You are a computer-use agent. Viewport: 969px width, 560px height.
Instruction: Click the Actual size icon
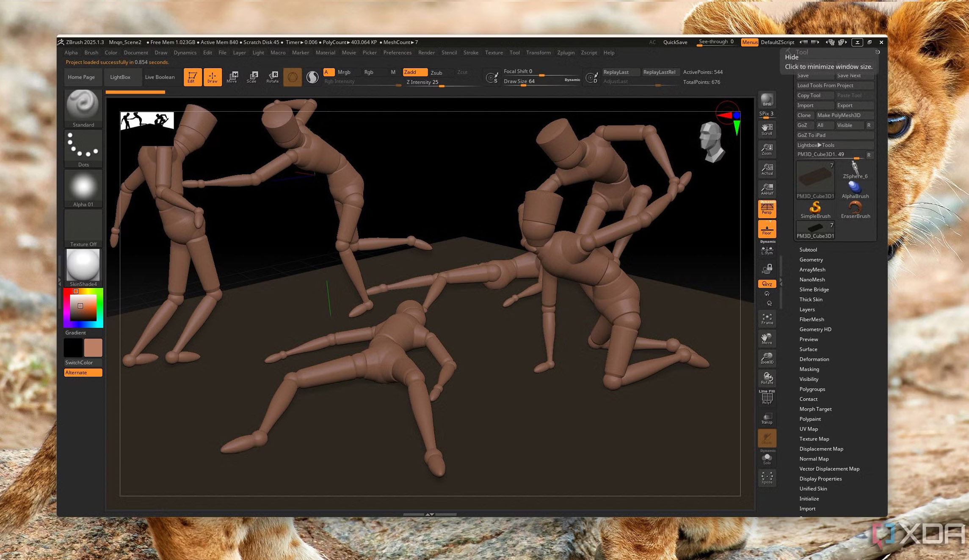pyautogui.click(x=767, y=169)
